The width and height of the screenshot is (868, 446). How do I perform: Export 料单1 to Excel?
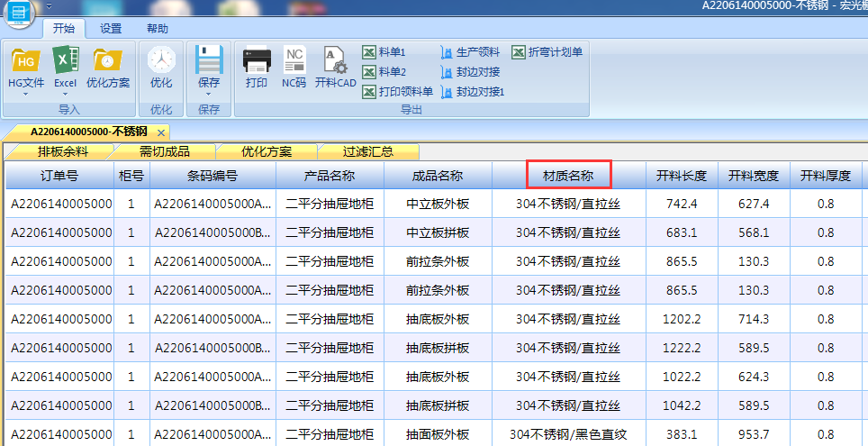(384, 52)
